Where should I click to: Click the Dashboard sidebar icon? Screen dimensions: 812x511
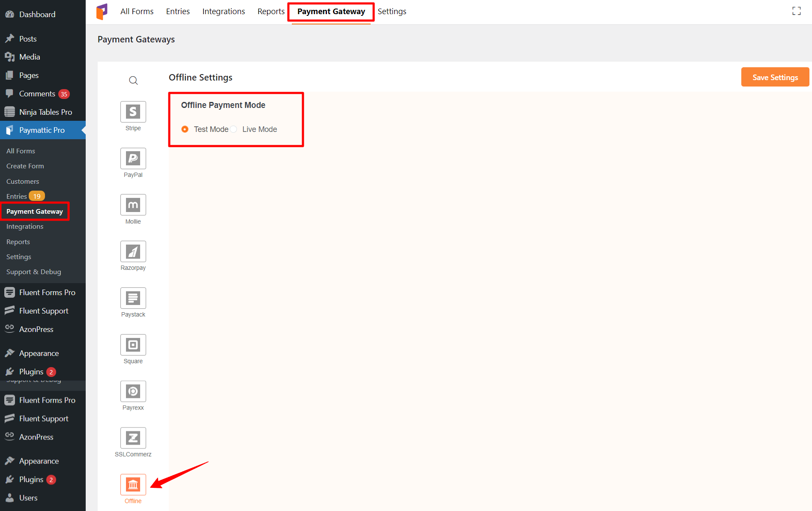(x=9, y=14)
